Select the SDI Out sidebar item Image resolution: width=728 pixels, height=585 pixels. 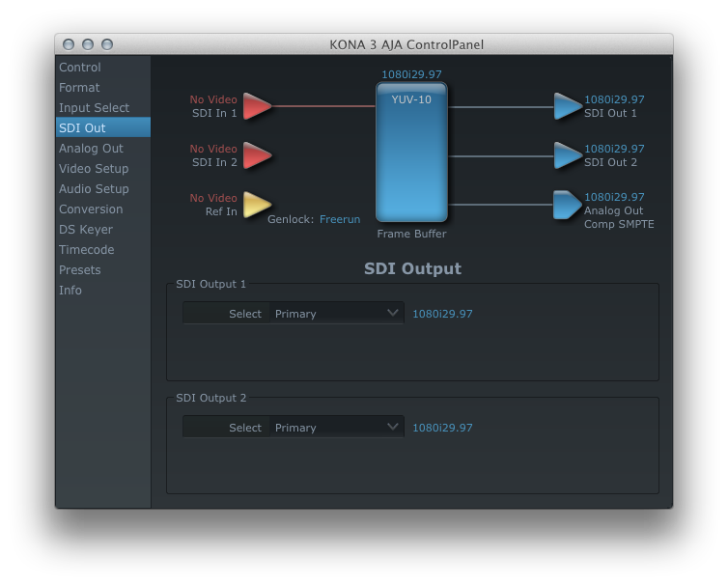pyautogui.click(x=103, y=127)
